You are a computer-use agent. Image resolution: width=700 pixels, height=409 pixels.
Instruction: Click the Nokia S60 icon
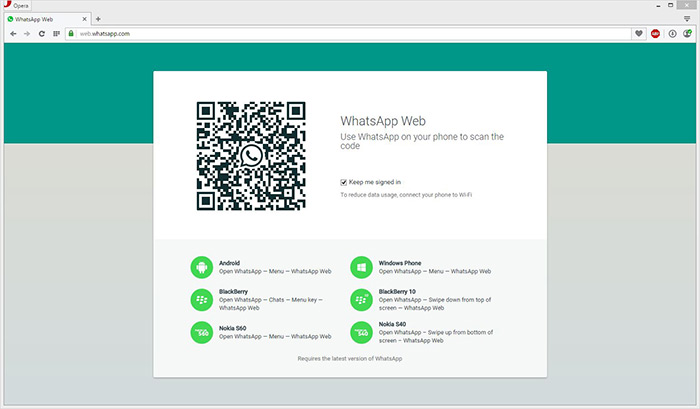(202, 332)
